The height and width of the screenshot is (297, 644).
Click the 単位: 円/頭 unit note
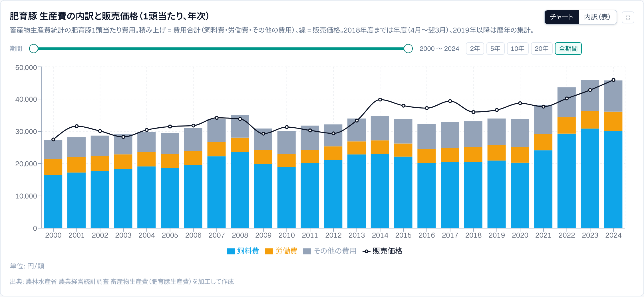tap(27, 266)
